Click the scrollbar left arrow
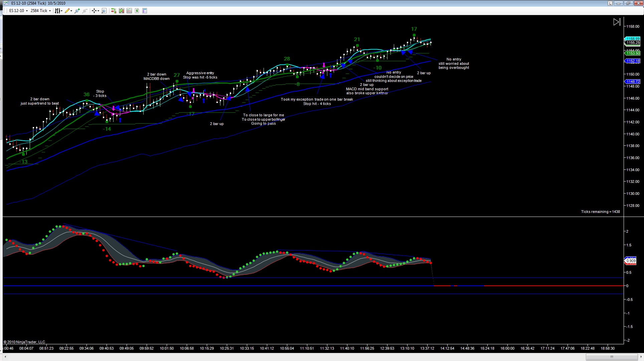 [x=5, y=357]
